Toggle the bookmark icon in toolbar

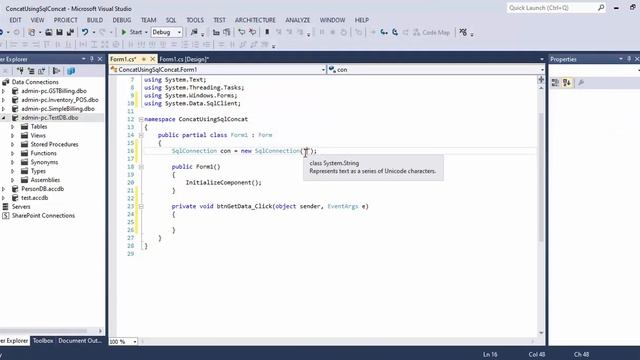pyautogui.click(x=267, y=32)
